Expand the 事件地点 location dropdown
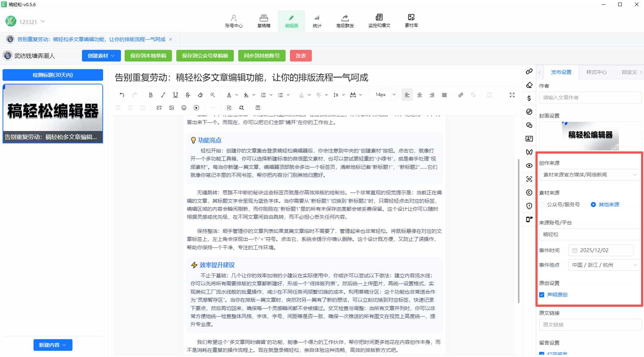 [603, 265]
